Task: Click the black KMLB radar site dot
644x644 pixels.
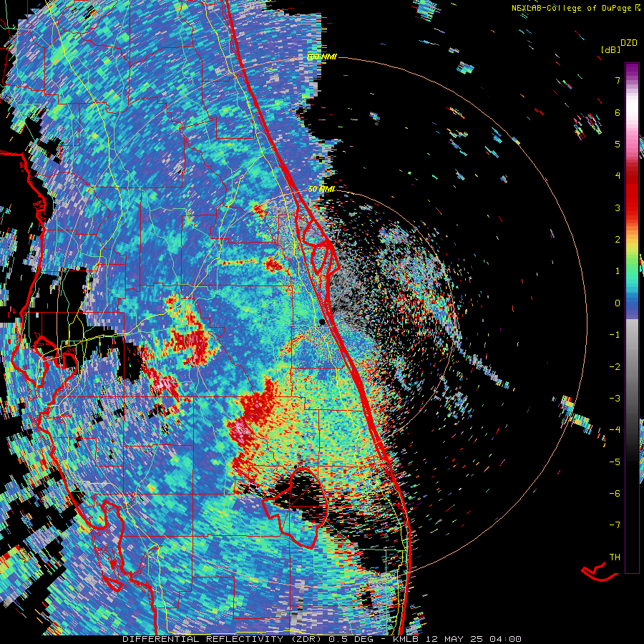Action: pos(322,323)
